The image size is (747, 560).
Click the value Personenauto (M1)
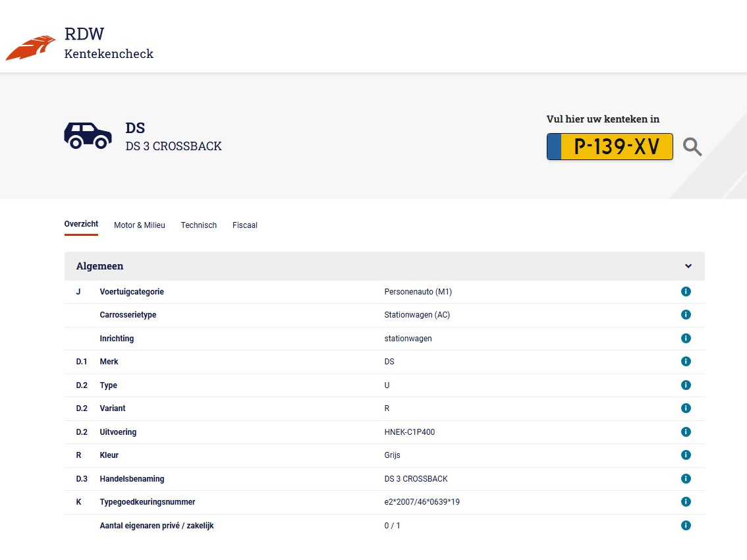coord(418,292)
